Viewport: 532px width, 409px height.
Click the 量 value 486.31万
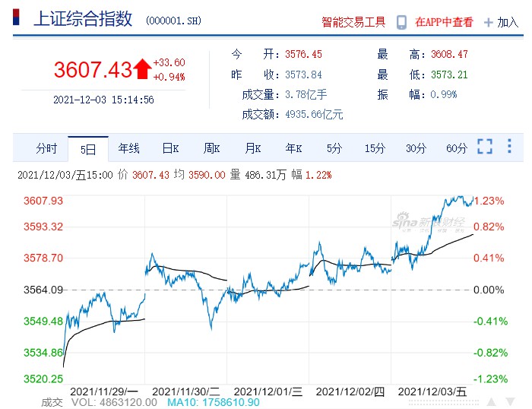pyautogui.click(x=266, y=175)
